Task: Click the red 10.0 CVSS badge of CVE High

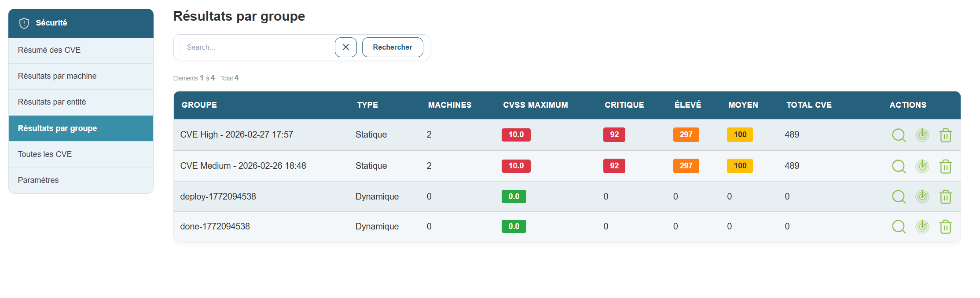Action: pos(516,134)
